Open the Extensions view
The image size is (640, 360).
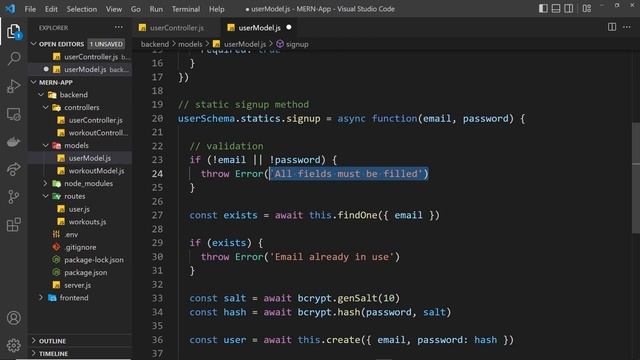(13, 224)
